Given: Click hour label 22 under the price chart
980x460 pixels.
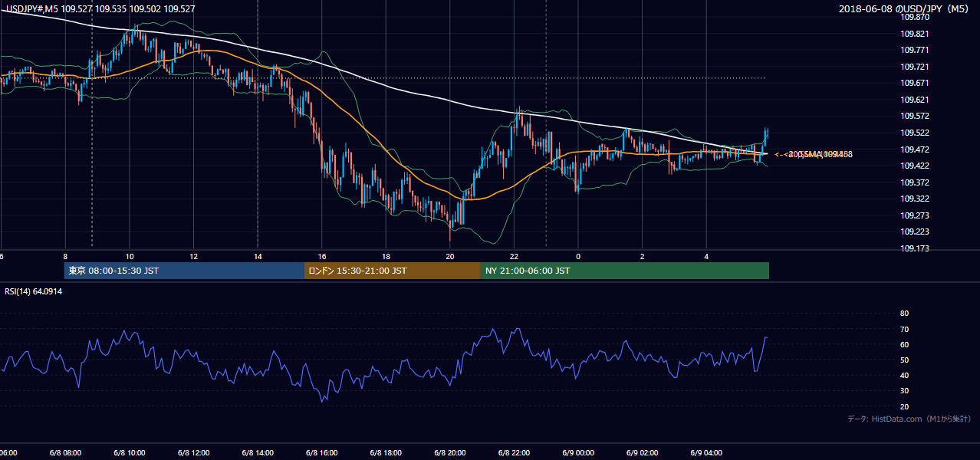Looking at the screenshot, I should point(514,256).
